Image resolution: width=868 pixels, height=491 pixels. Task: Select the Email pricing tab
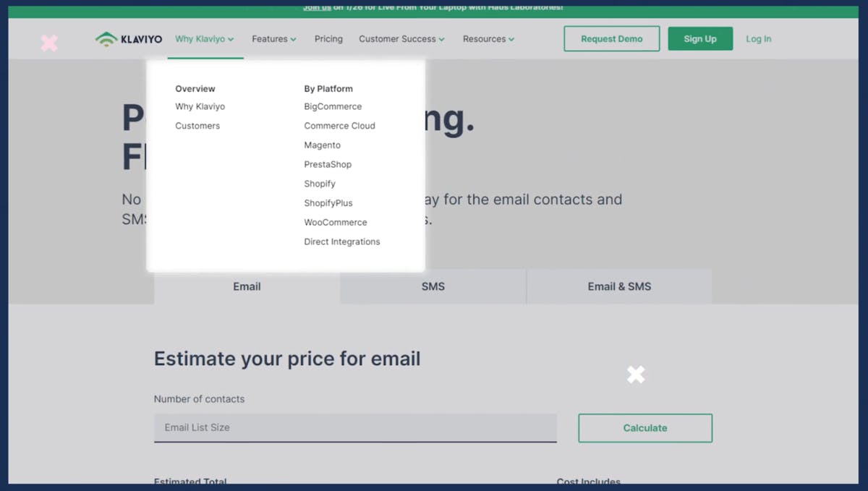tap(247, 286)
